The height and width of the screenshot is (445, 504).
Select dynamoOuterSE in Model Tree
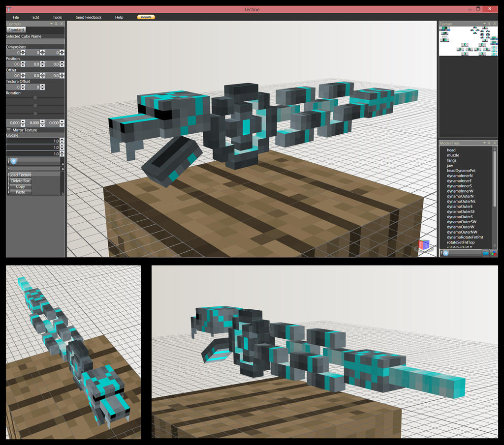(x=461, y=212)
